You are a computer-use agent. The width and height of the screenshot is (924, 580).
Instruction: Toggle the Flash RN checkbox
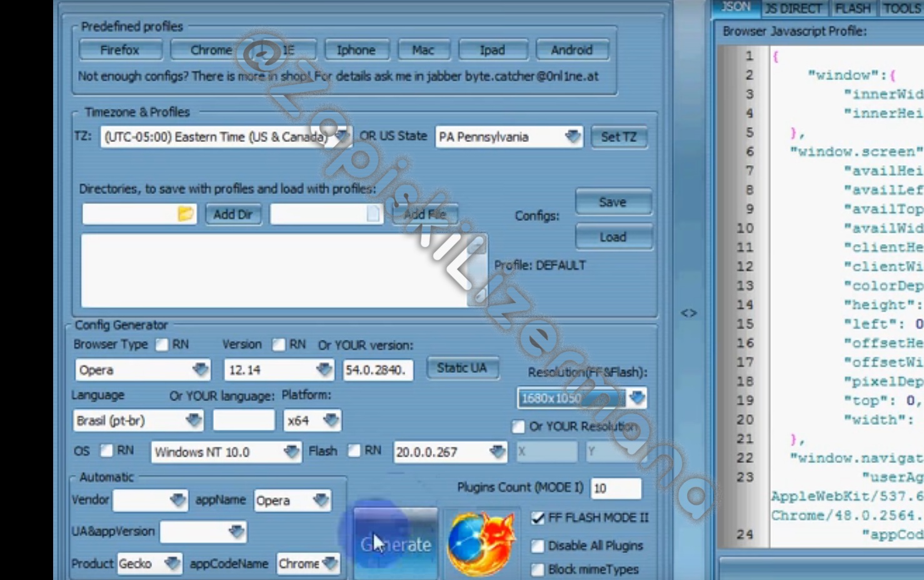point(354,450)
